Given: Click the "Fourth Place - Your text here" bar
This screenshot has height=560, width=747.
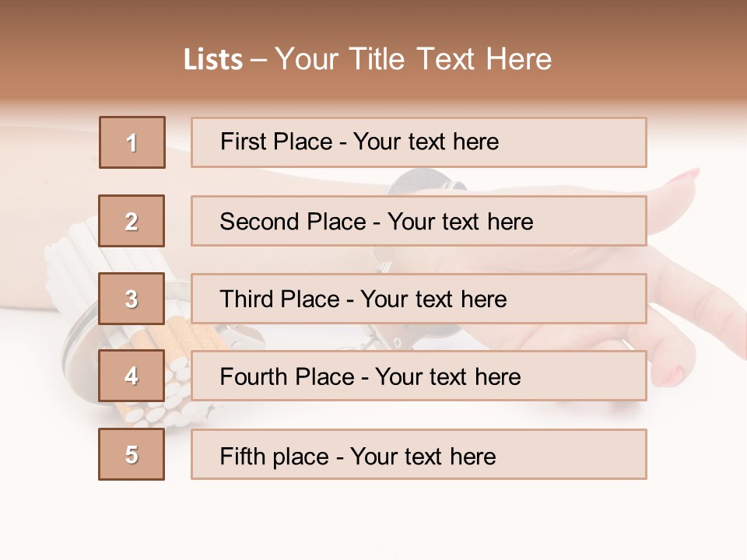Looking at the screenshot, I should pyautogui.click(x=419, y=376).
